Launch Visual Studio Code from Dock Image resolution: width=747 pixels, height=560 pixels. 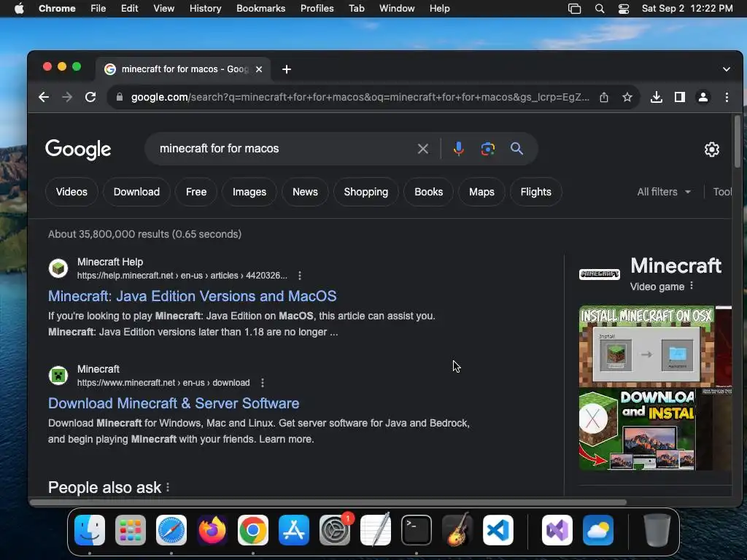pos(498,530)
